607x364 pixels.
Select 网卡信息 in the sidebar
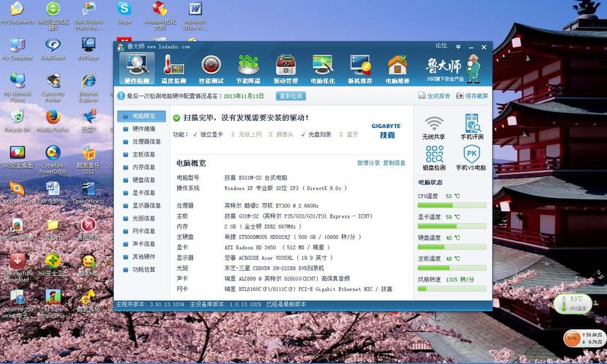pyautogui.click(x=141, y=231)
